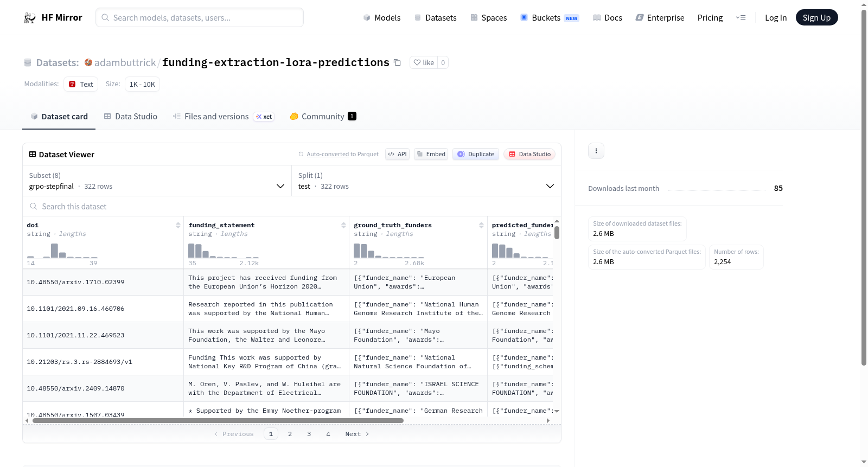
Task: Click the Duplicate button
Action: [x=476, y=154]
